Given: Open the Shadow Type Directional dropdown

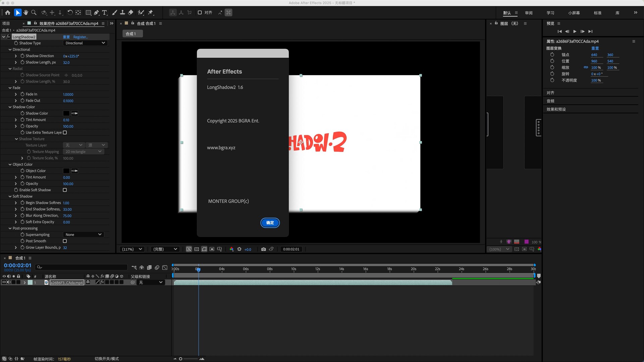Looking at the screenshot, I should 85,43.
